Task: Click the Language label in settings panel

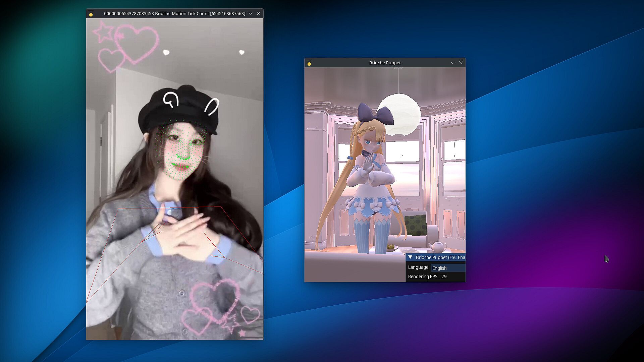Action: click(418, 267)
